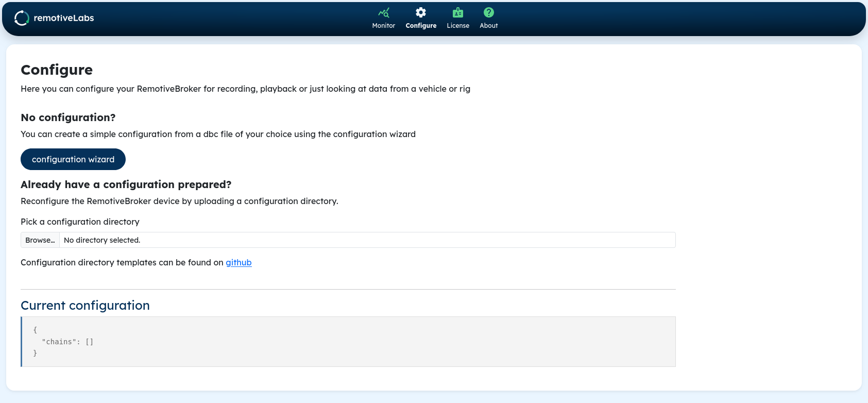Click the remotiveLabs brand name text
The height and width of the screenshot is (403, 868).
tap(64, 18)
